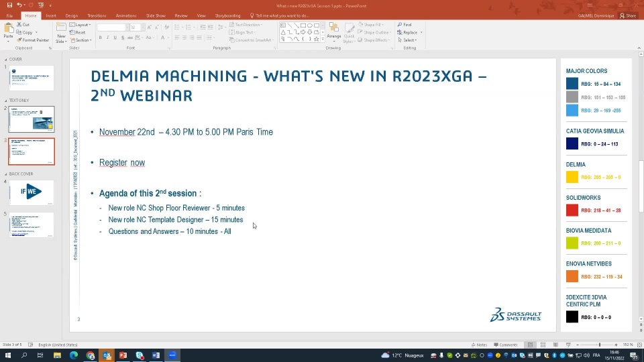This screenshot has height=362, width=644.
Task: Toggle Strikethrough formatting
Action: click(x=129, y=38)
